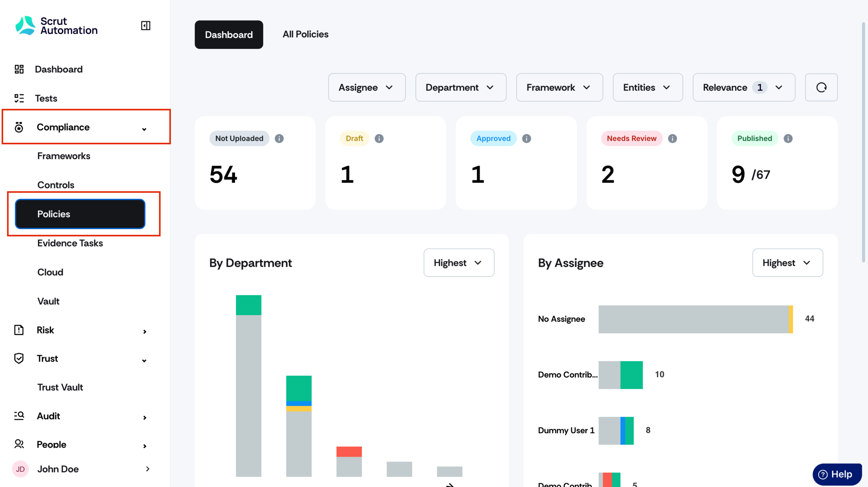Viewport: 868px width, 487px height.
Task: Open the Assignee filter dropdown
Action: [367, 87]
